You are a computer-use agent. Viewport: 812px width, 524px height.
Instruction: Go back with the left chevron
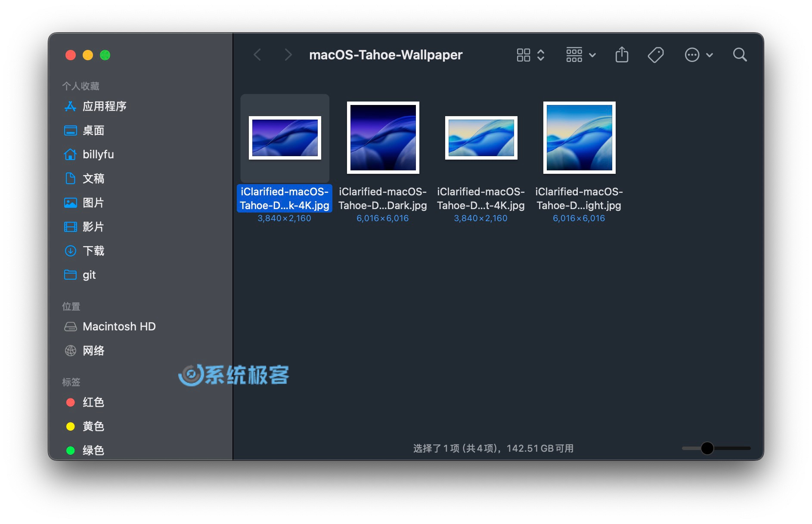[x=257, y=55]
